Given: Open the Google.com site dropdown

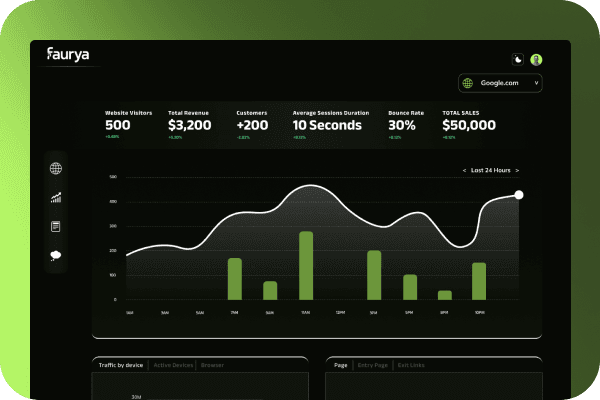Looking at the screenshot, I should click(x=500, y=83).
